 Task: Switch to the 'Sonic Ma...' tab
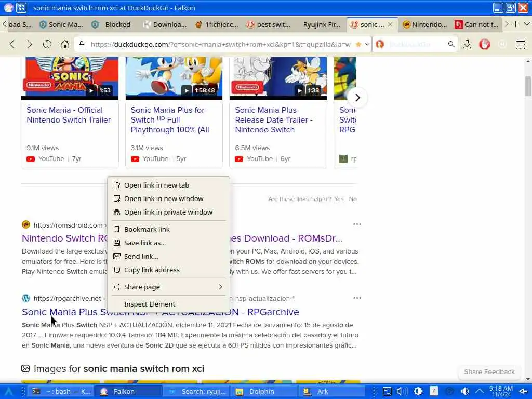click(61, 24)
